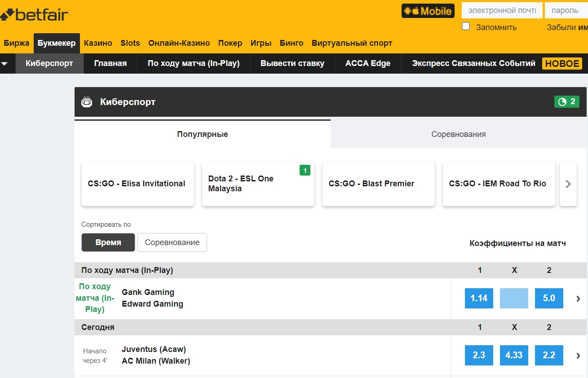The height and width of the screenshot is (378, 588).
Task: Sort events by Время
Action: pyautogui.click(x=108, y=242)
